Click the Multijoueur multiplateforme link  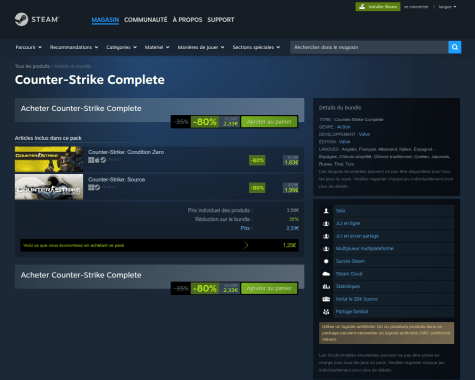pos(364,249)
